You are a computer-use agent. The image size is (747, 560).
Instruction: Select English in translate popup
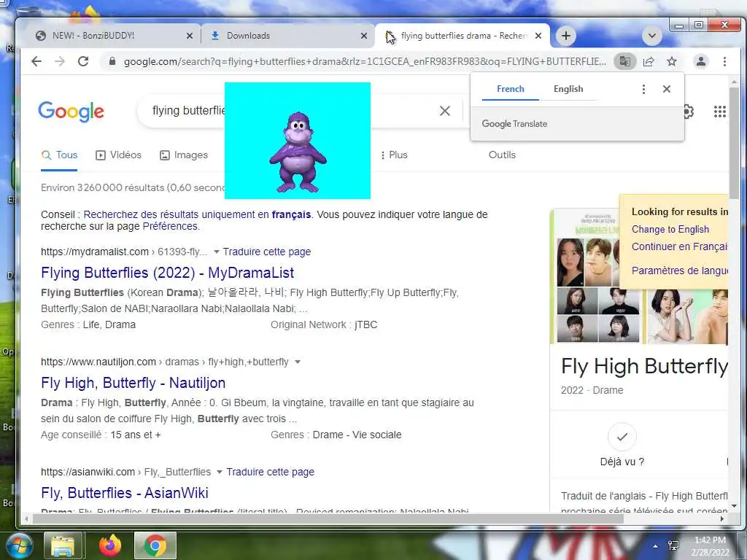tap(568, 89)
